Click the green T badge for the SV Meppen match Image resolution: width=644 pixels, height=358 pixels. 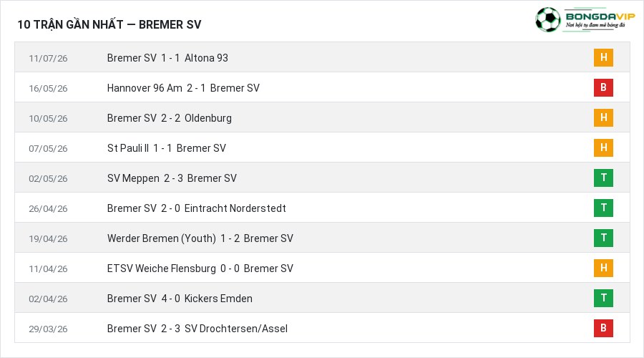603,178
